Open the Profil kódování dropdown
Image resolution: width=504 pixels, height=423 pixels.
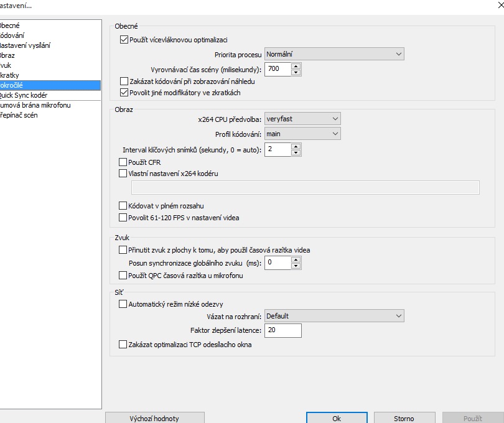pyautogui.click(x=302, y=134)
